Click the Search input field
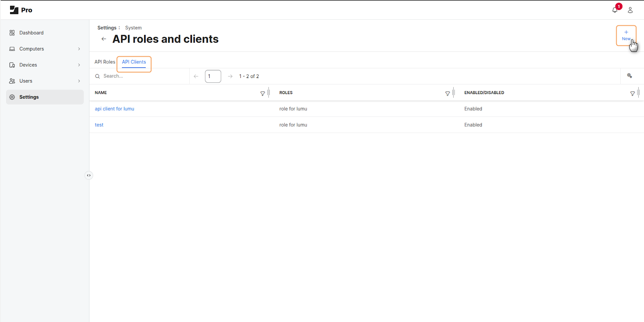Screen dimensions: 644x322 tap(143, 76)
